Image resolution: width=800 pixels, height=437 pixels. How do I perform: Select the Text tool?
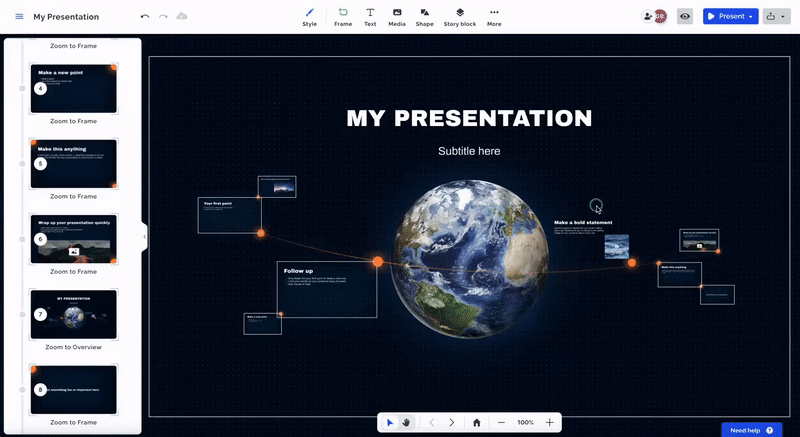coord(370,17)
